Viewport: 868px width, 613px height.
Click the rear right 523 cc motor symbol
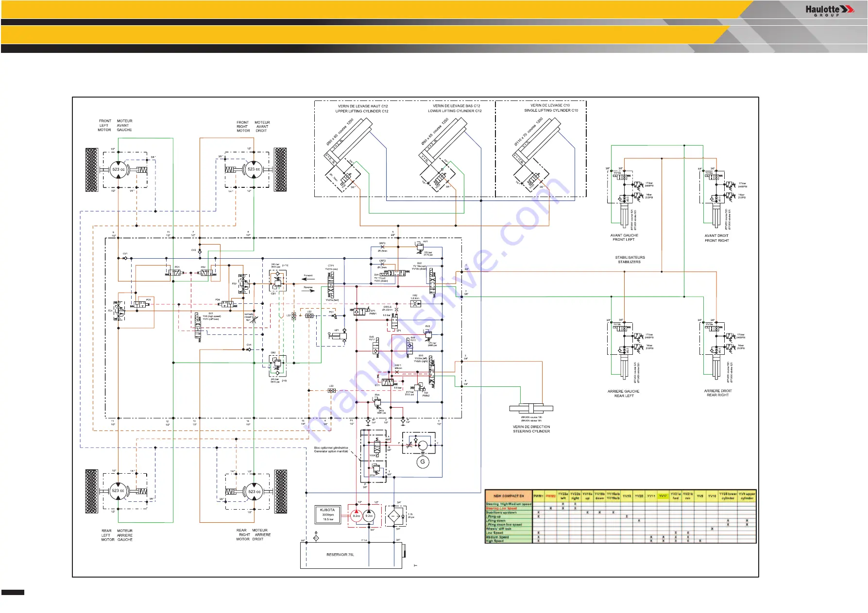coord(254,492)
